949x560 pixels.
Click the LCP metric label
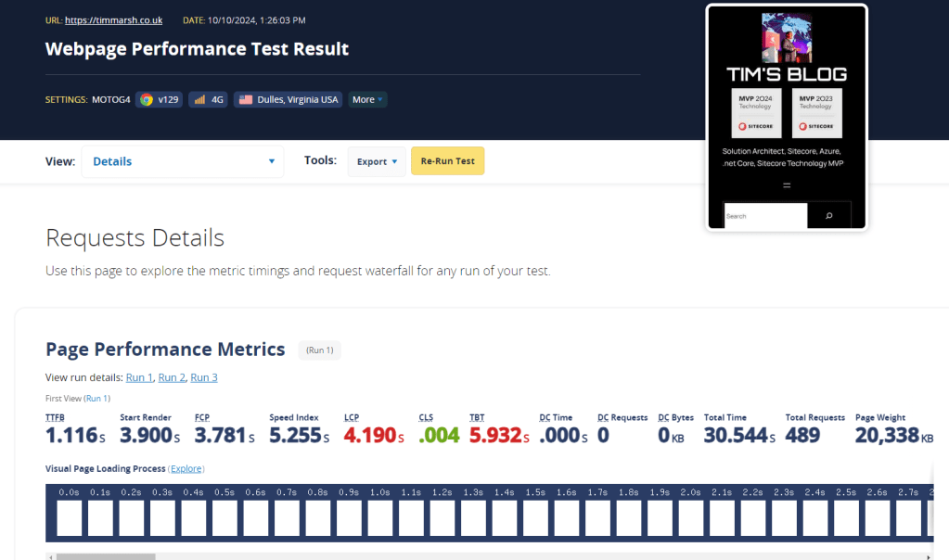click(x=352, y=418)
